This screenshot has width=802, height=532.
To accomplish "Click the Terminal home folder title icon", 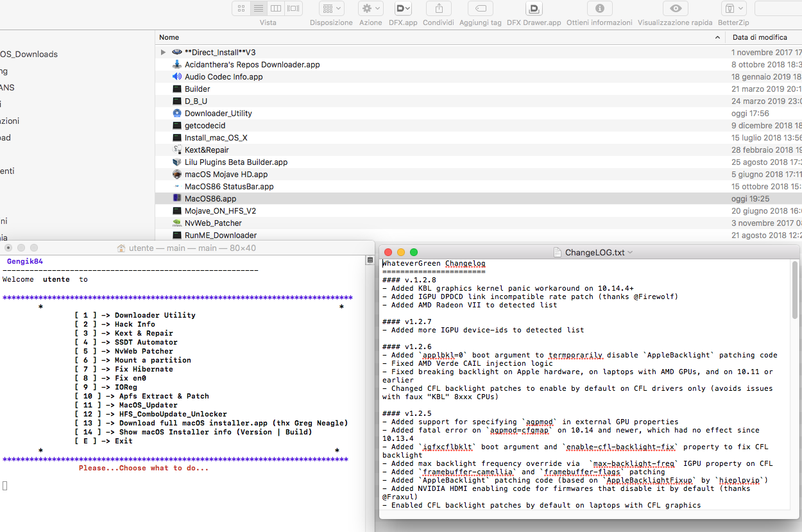I will (x=121, y=248).
